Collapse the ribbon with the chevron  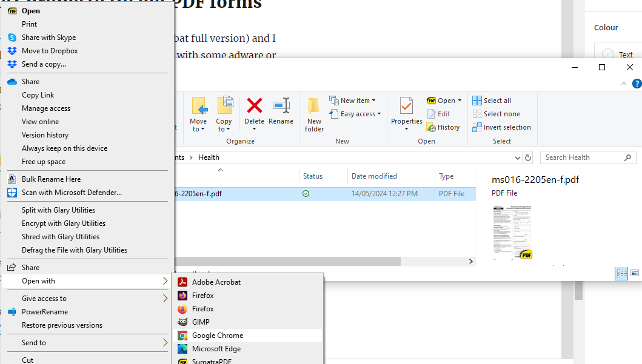624,84
